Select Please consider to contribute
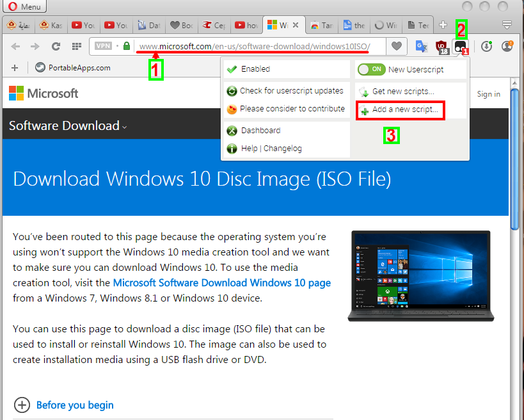 [287, 109]
